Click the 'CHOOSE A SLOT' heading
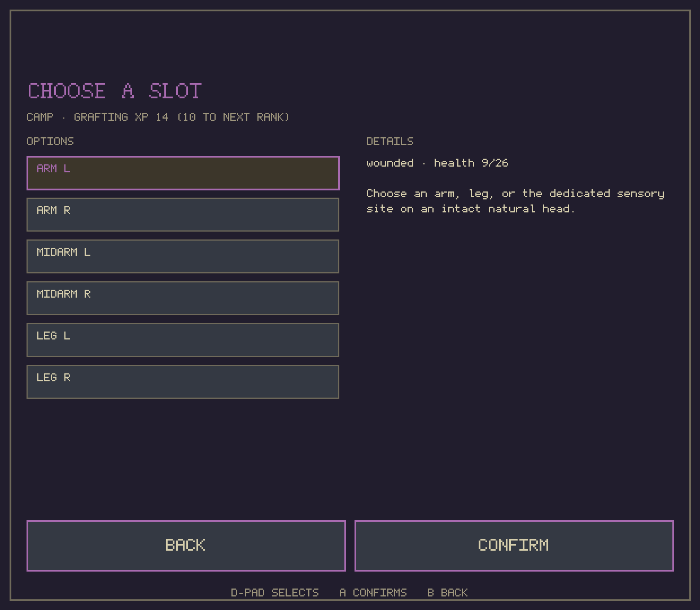Viewport: 700px width, 610px height. pyautogui.click(x=115, y=91)
